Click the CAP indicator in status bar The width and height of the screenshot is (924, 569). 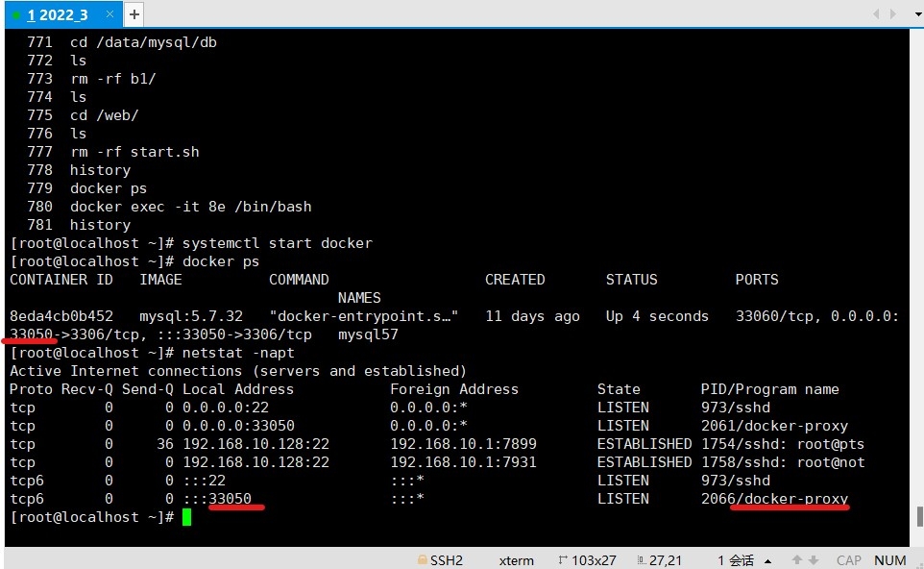848,560
